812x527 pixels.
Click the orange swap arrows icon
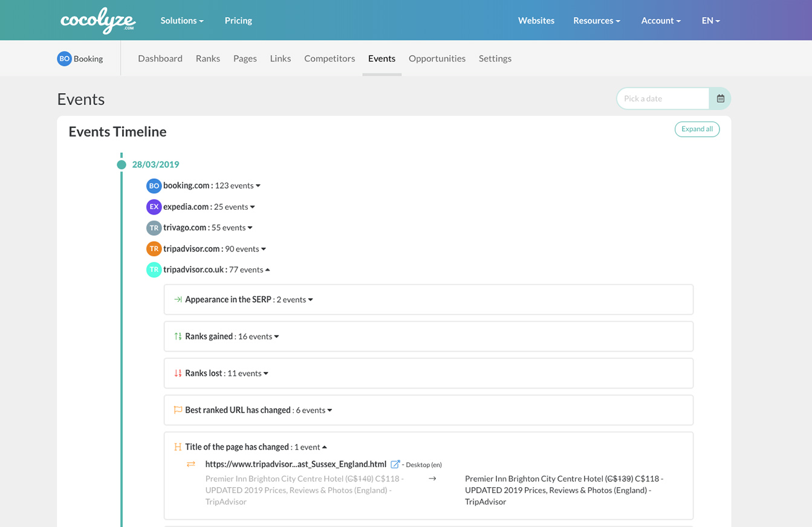191,464
